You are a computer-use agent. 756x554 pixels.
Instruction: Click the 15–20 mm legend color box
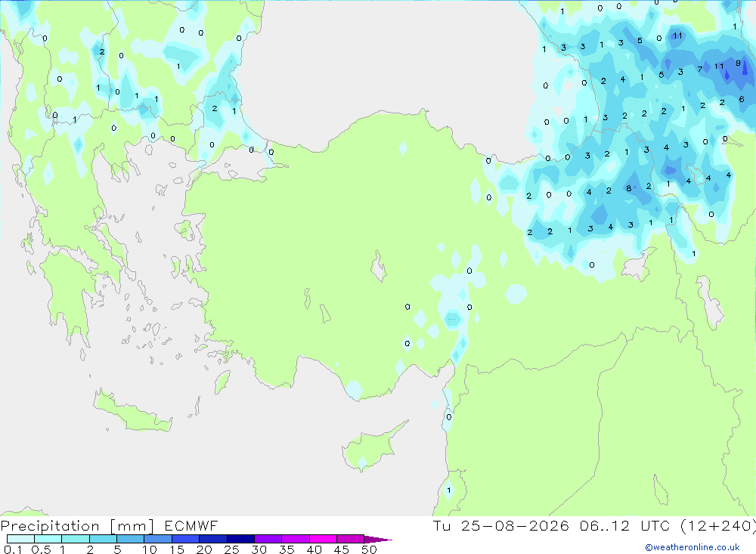(186, 539)
